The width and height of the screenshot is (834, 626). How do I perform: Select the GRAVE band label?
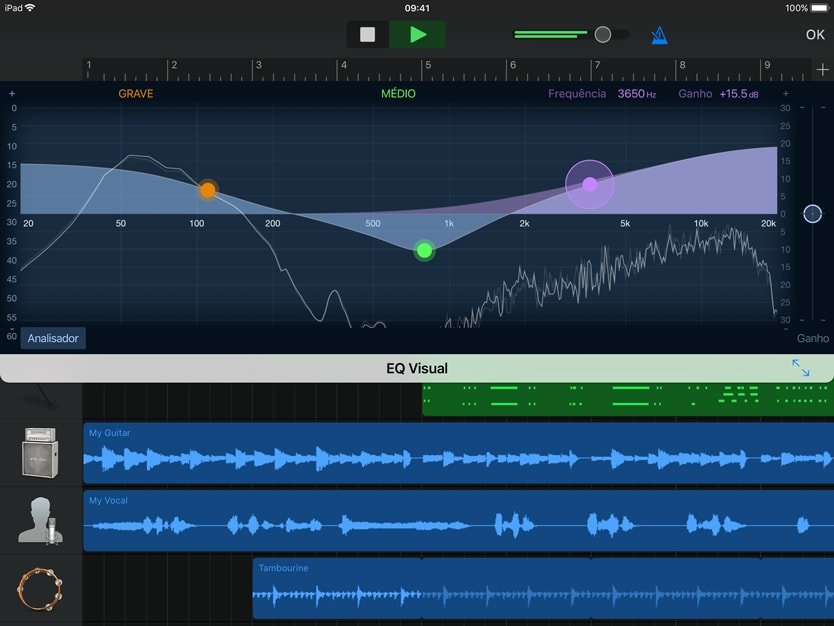[136, 94]
